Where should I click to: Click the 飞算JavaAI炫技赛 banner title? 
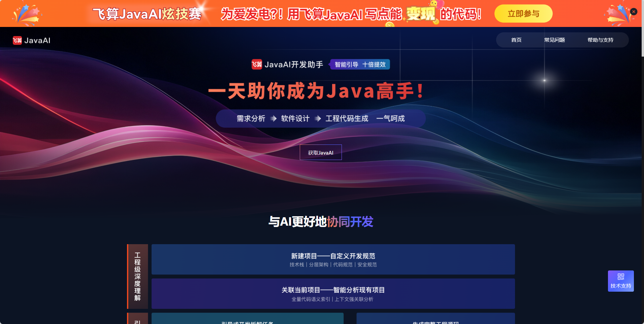147,14
